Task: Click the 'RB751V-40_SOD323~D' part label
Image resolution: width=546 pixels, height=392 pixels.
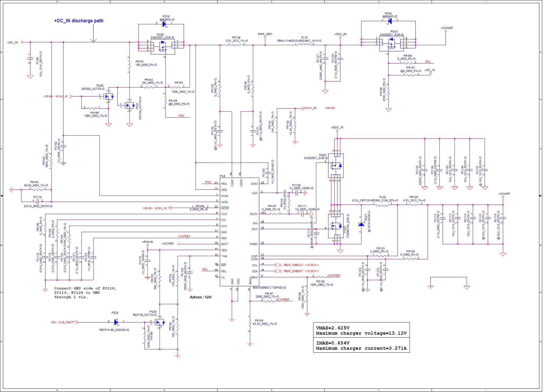Action: click(114, 330)
